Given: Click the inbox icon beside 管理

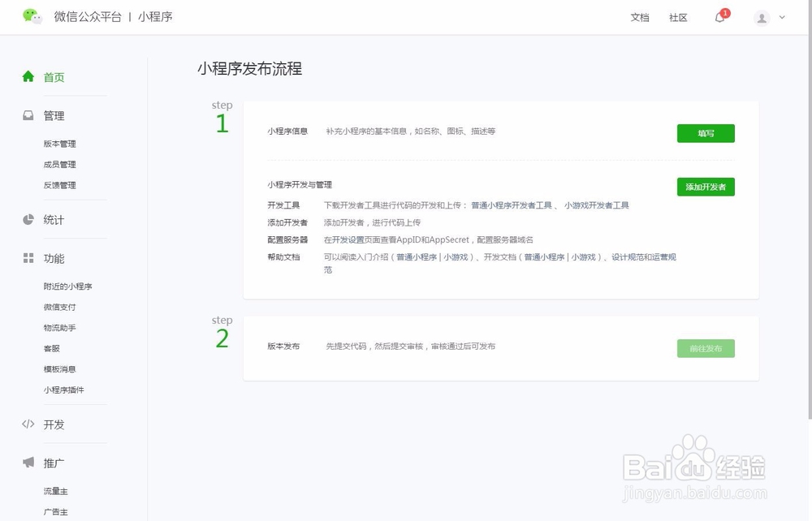Looking at the screenshot, I should (28, 115).
